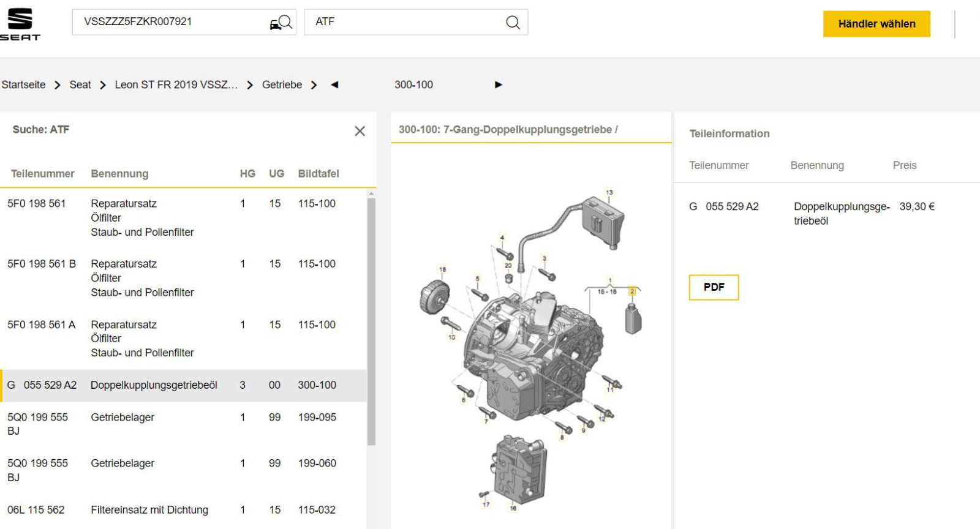Click into the ATF search field
Screen dimensions: 980x529
click(x=404, y=22)
